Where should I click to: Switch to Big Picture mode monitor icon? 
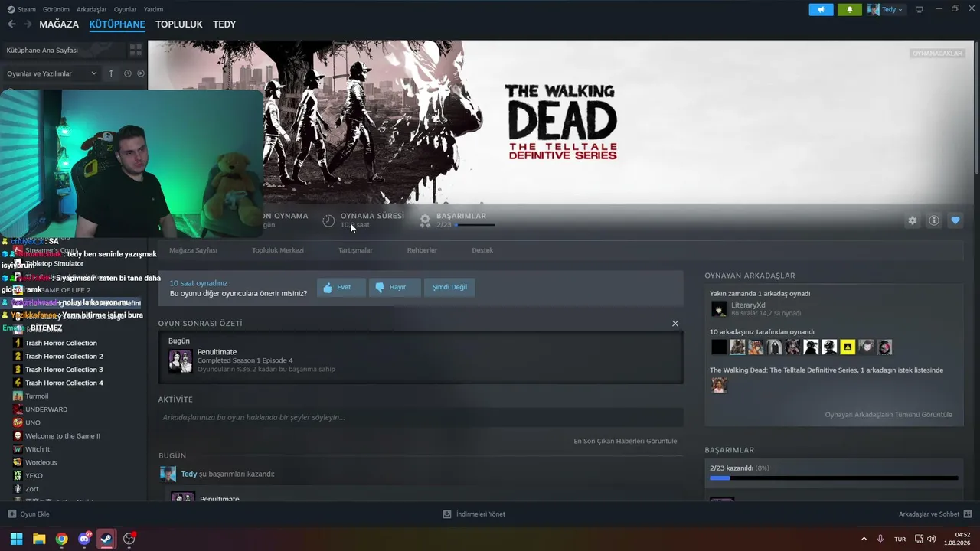919,9
